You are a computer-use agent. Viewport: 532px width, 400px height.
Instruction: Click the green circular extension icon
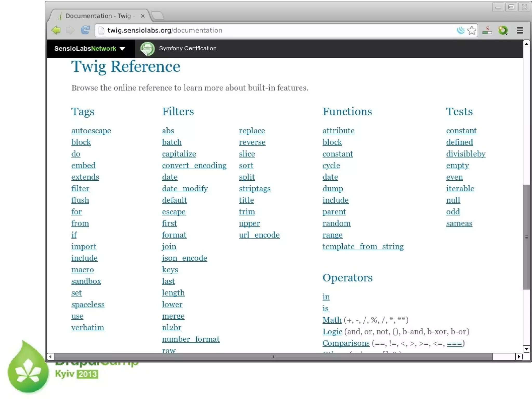503,30
